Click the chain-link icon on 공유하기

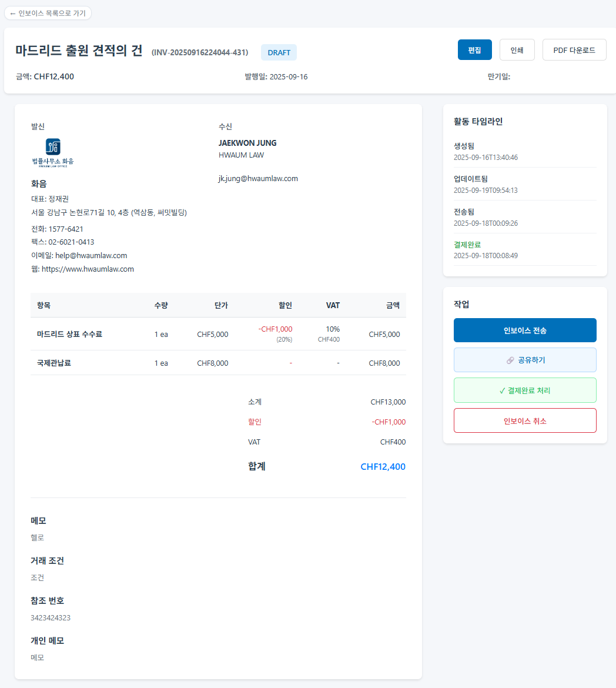click(510, 360)
